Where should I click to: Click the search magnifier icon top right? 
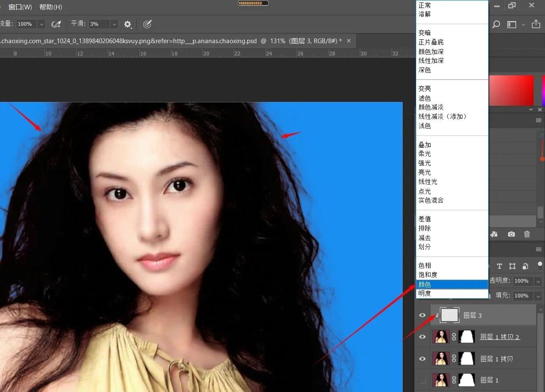tap(496, 24)
